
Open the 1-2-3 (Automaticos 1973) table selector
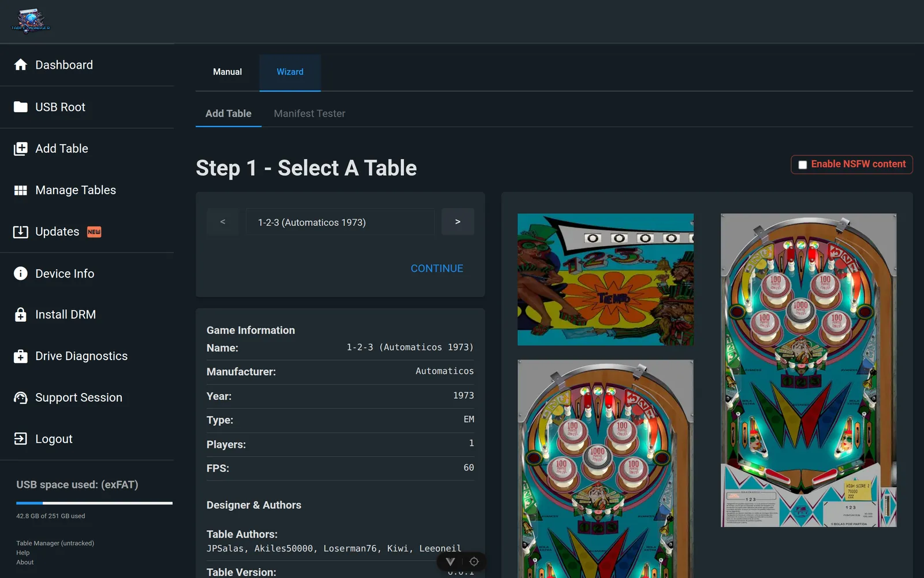click(x=340, y=222)
